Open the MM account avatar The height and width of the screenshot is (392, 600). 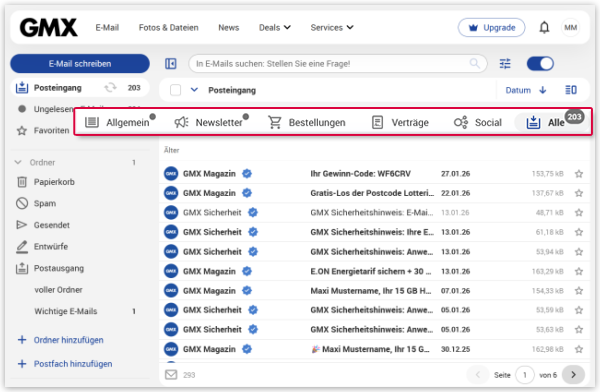570,28
